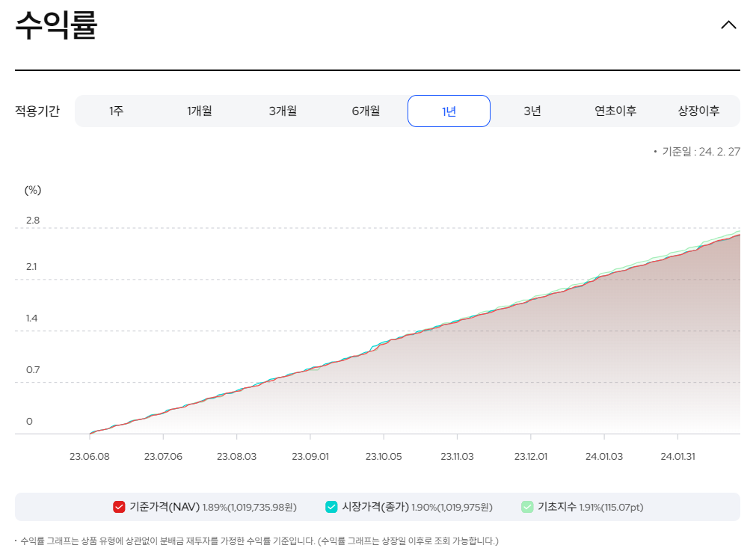Select the 상장이후 period option

pos(697,110)
